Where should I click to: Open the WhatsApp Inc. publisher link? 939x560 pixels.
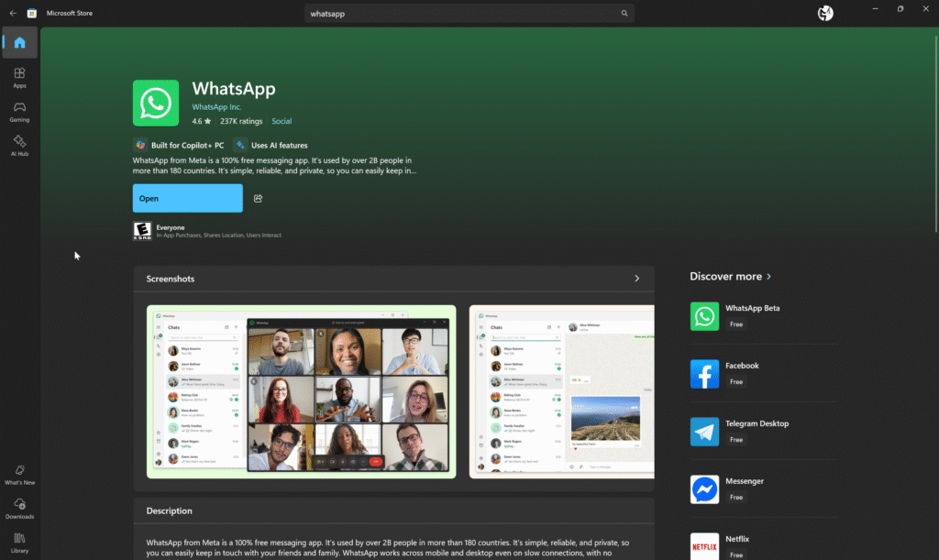pyautogui.click(x=216, y=107)
